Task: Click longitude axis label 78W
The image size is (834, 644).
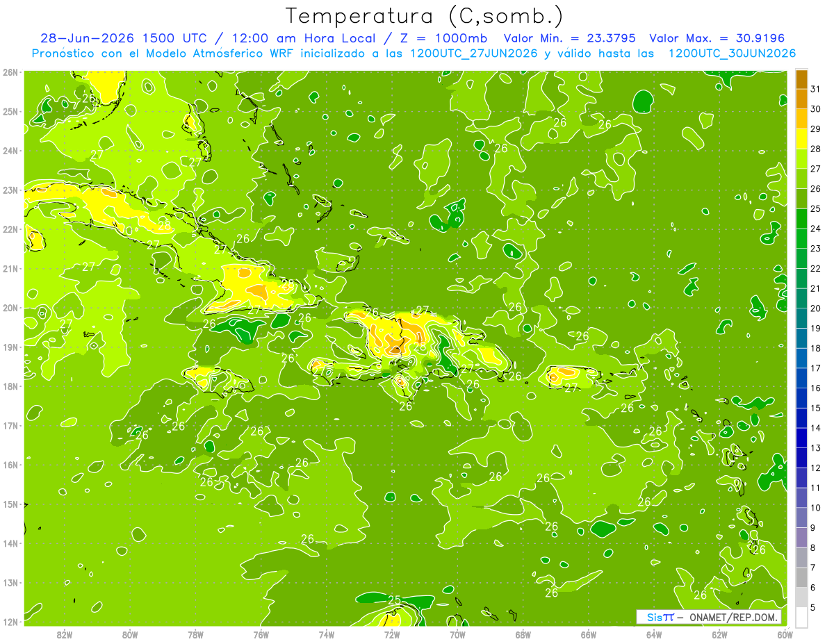Action: (x=195, y=634)
